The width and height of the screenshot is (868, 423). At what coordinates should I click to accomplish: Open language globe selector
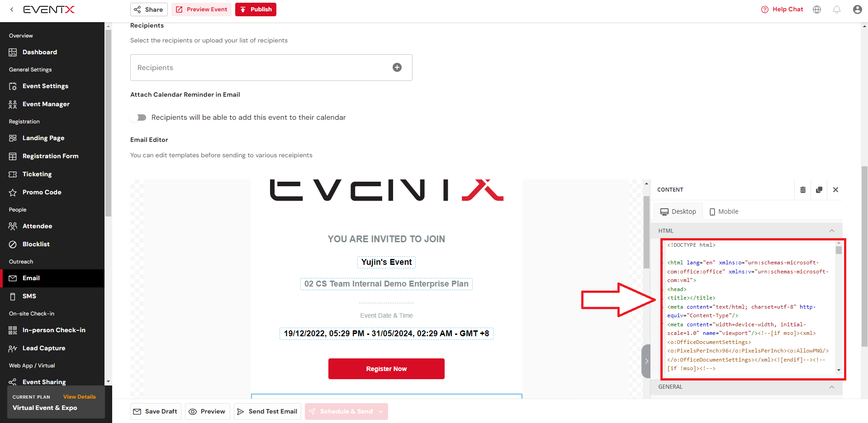coord(817,9)
